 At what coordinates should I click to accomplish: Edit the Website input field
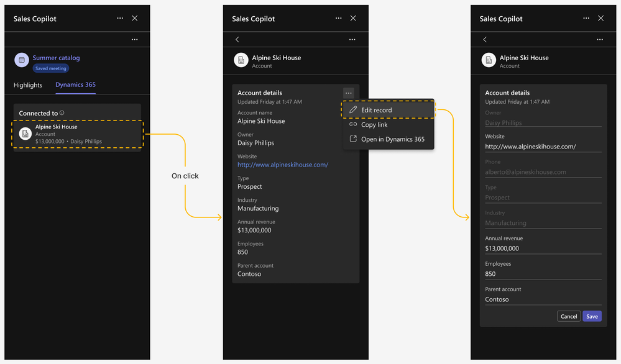click(x=543, y=147)
